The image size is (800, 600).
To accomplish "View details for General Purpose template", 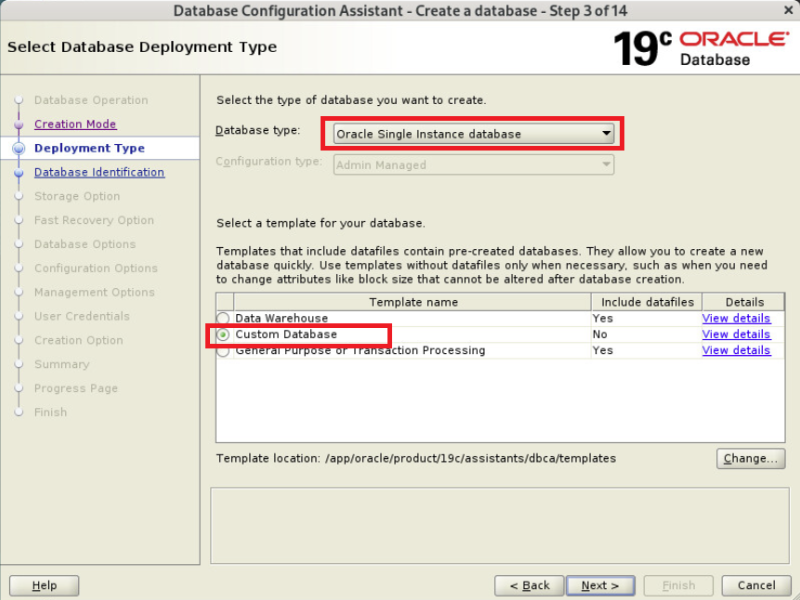I will tap(736, 350).
